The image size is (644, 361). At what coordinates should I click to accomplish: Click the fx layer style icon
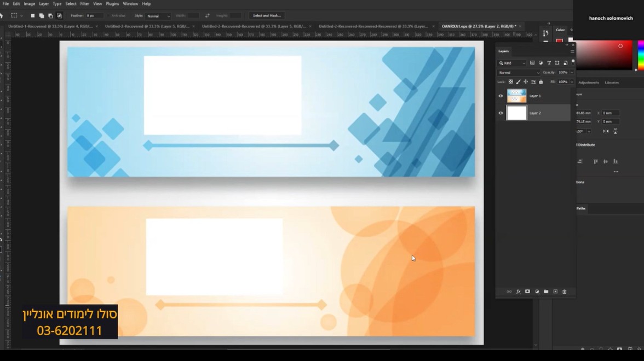pyautogui.click(x=518, y=292)
